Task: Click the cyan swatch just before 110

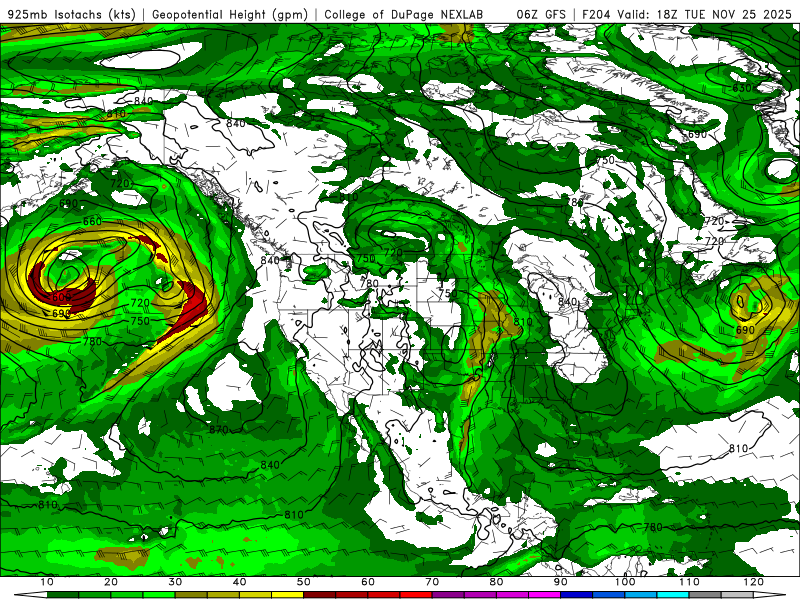Action: (673, 595)
